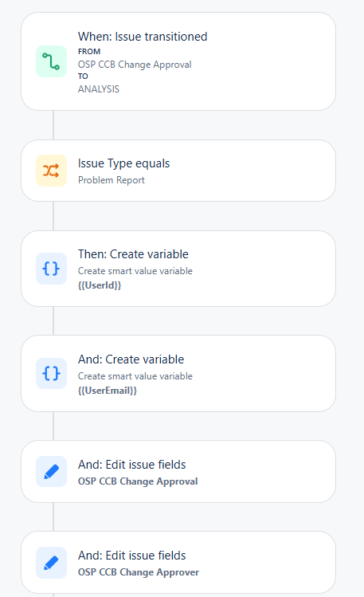Click the {{UserId}} smart value name
Image resolution: width=364 pixels, height=597 pixels.
pos(100,285)
